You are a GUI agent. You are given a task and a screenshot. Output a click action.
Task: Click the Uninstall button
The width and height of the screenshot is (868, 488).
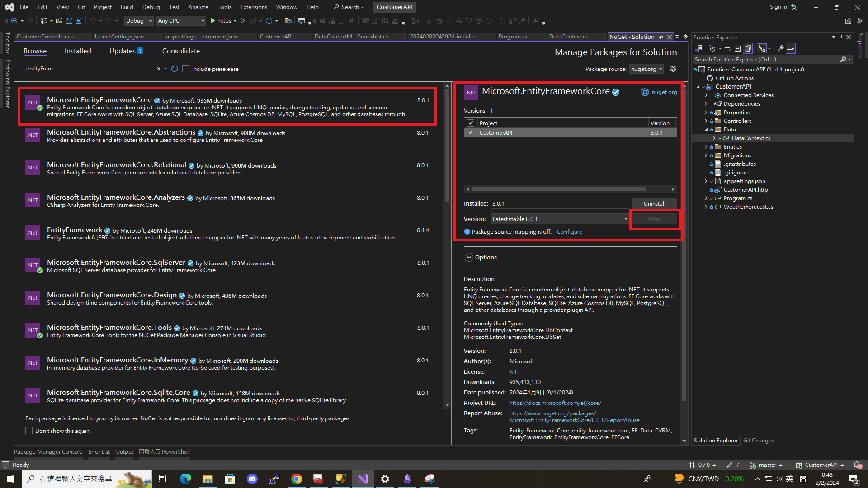(x=654, y=204)
